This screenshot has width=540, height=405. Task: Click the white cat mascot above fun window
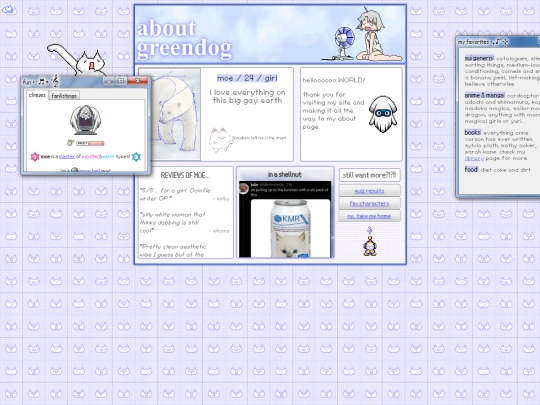click(77, 60)
